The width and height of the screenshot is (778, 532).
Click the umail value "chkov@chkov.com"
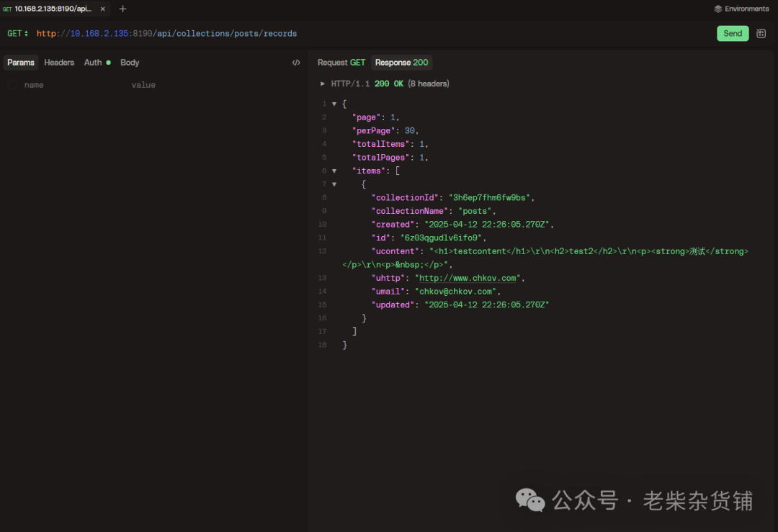click(455, 292)
